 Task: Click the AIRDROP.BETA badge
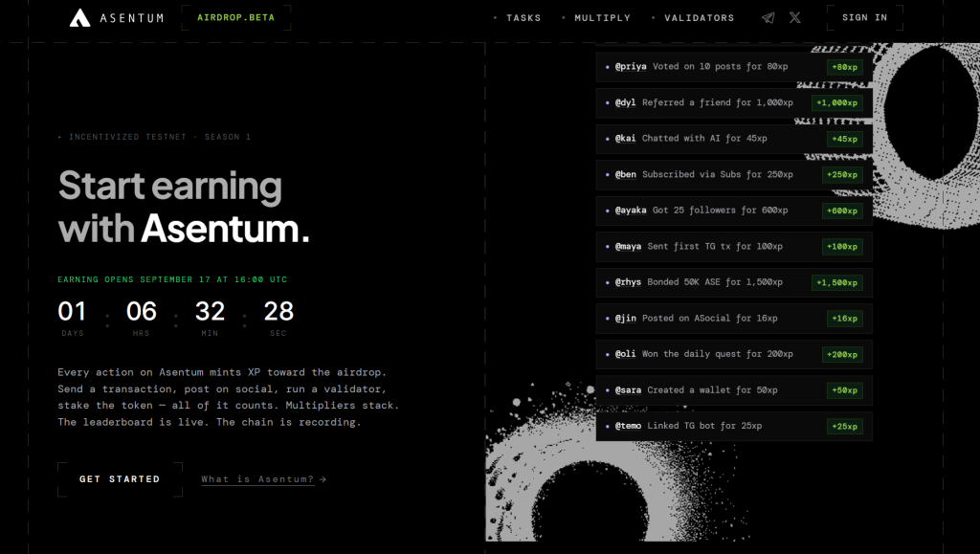236,17
